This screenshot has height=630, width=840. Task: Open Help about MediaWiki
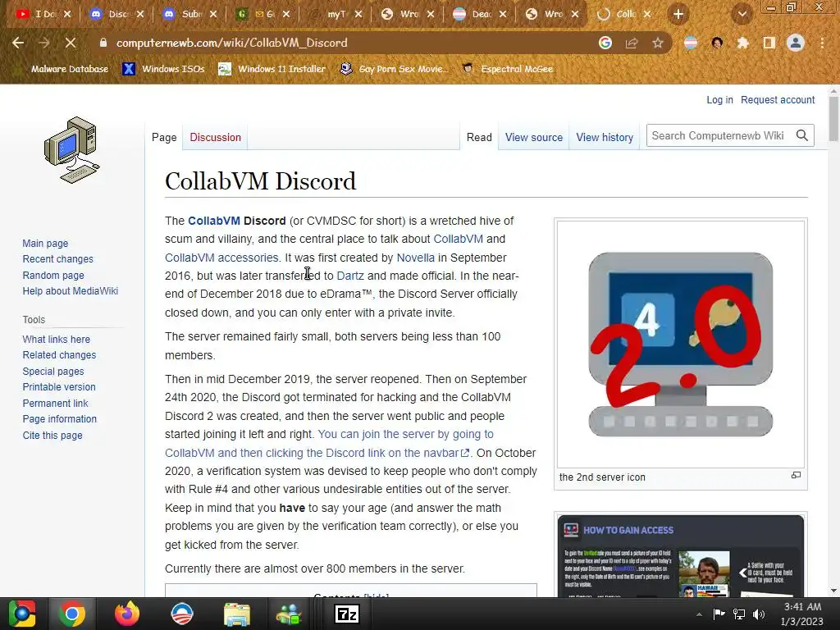point(71,291)
